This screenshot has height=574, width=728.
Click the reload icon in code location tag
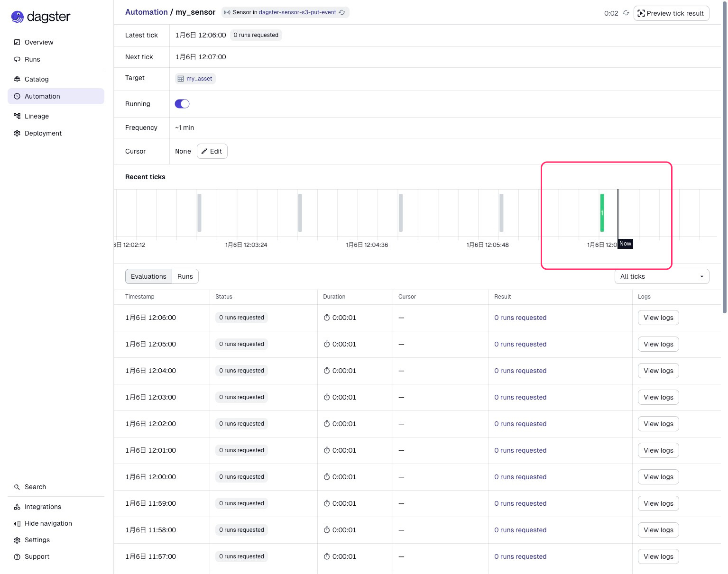(342, 12)
